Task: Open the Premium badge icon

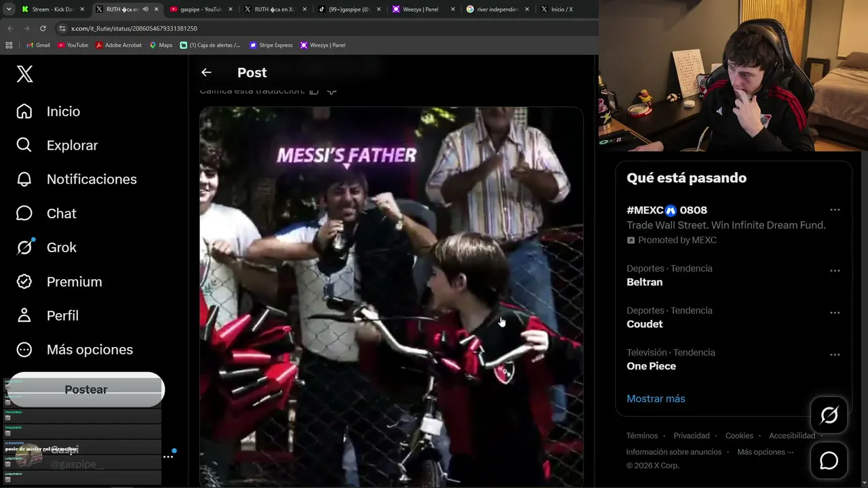Action: pos(24,281)
